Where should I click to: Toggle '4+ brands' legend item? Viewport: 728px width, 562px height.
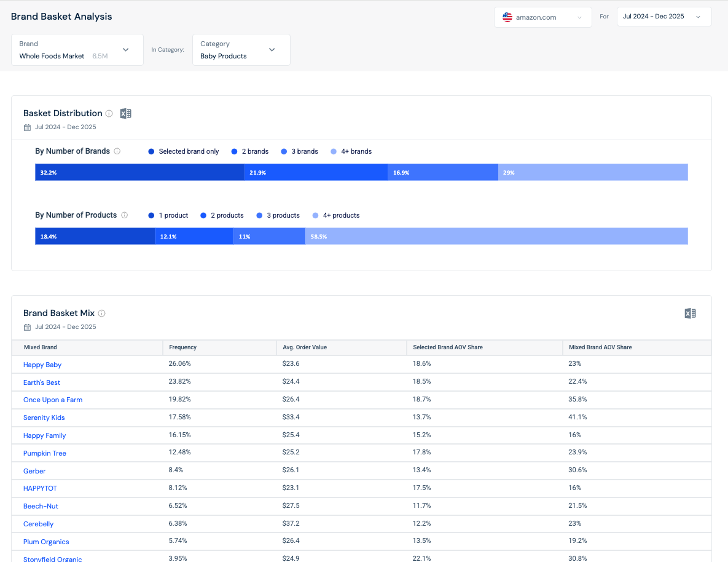[351, 151]
